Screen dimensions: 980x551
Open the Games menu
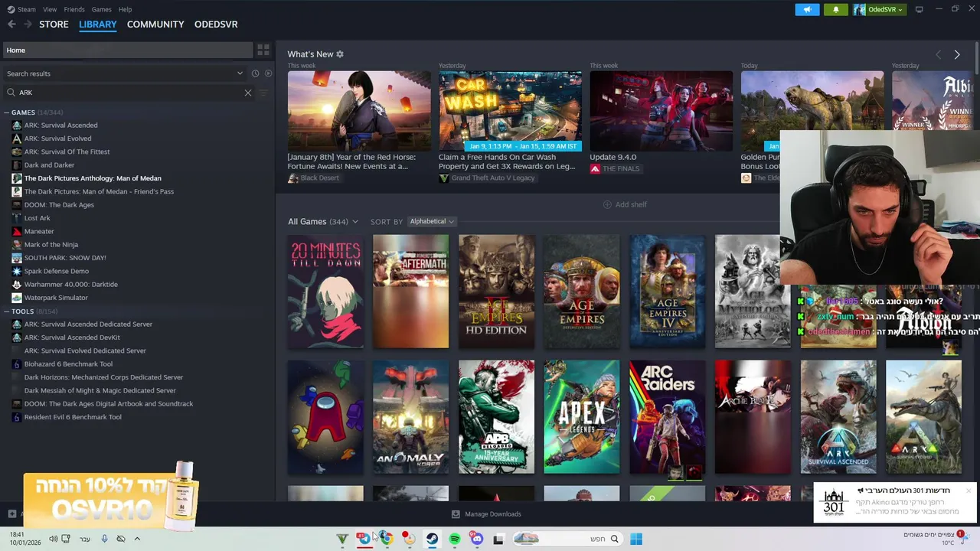pos(101,9)
